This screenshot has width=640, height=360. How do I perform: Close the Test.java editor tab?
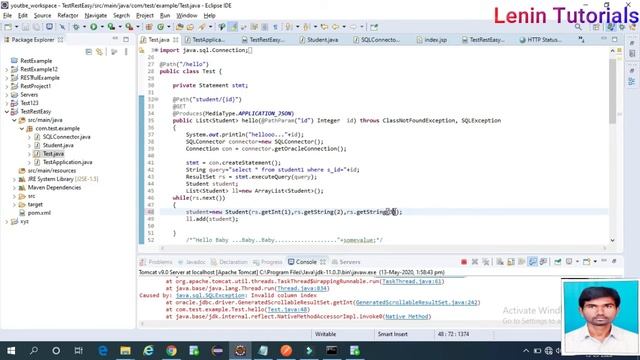click(x=176, y=40)
